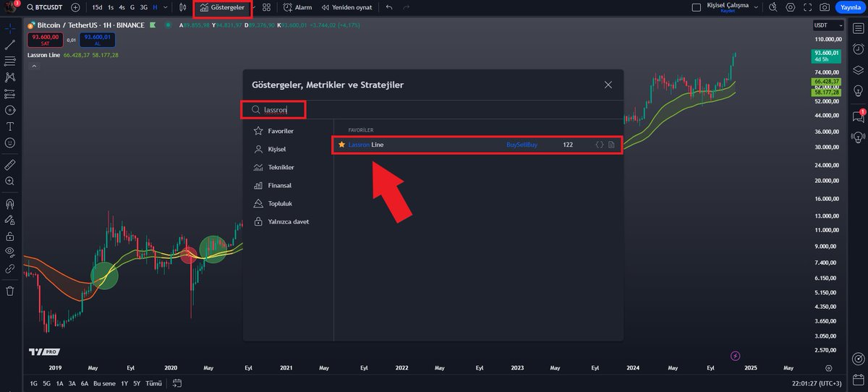This screenshot has width=868, height=392.
Task: Open the watchlist panel icon
Action: pyautogui.click(x=858, y=29)
